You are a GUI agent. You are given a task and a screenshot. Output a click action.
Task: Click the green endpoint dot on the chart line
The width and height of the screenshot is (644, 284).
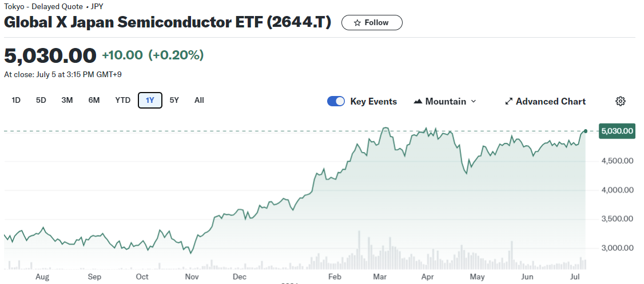[x=586, y=131]
